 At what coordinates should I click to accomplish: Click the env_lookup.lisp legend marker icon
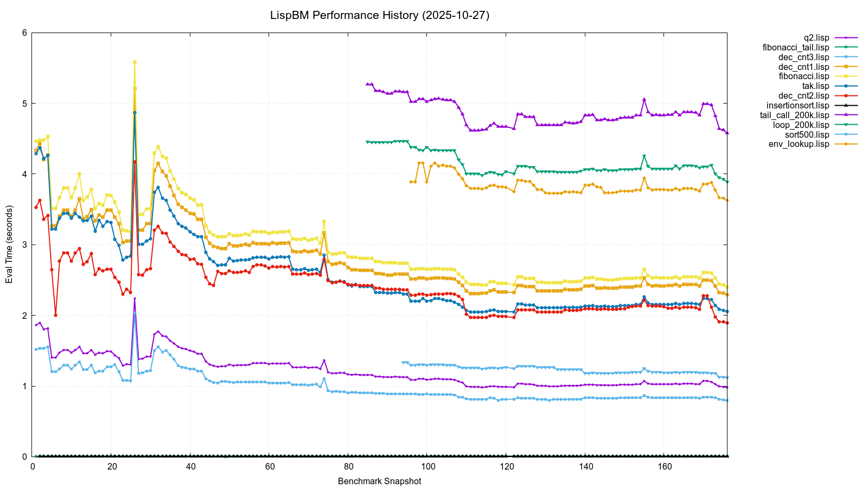pos(846,144)
